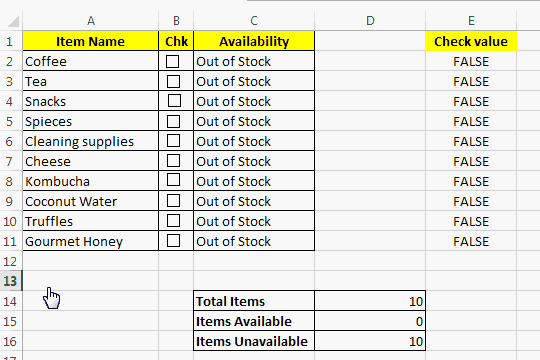Image resolution: width=540 pixels, height=360 pixels.
Task: Click the Cleaning supplies cell
Action: [x=91, y=141]
